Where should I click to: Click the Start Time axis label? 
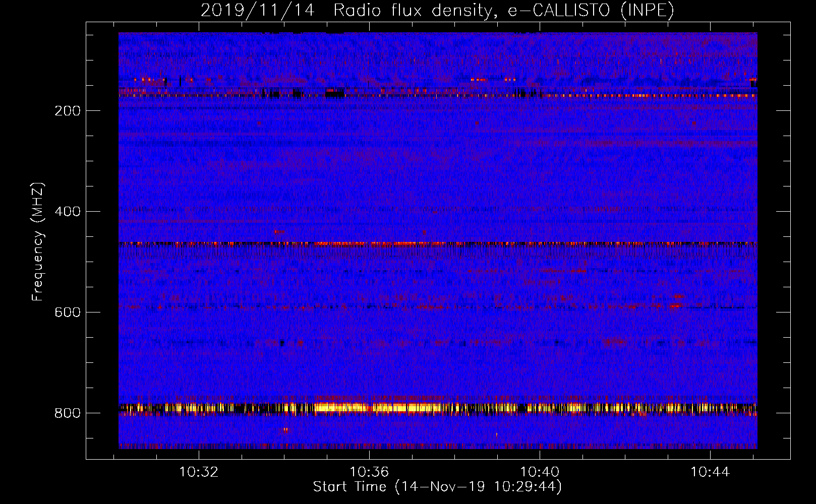tap(437, 487)
